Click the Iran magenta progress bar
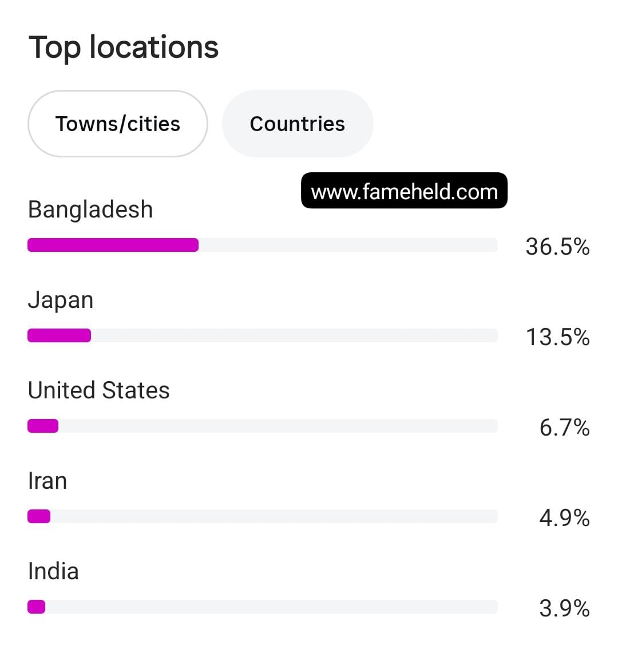The width and height of the screenshot is (618, 672). 39,516
